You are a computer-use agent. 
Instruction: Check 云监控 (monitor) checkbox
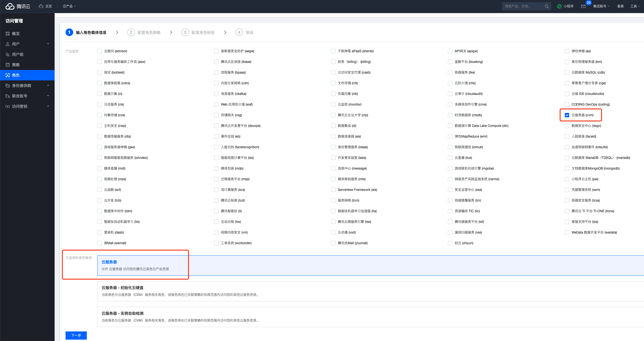point(333,104)
